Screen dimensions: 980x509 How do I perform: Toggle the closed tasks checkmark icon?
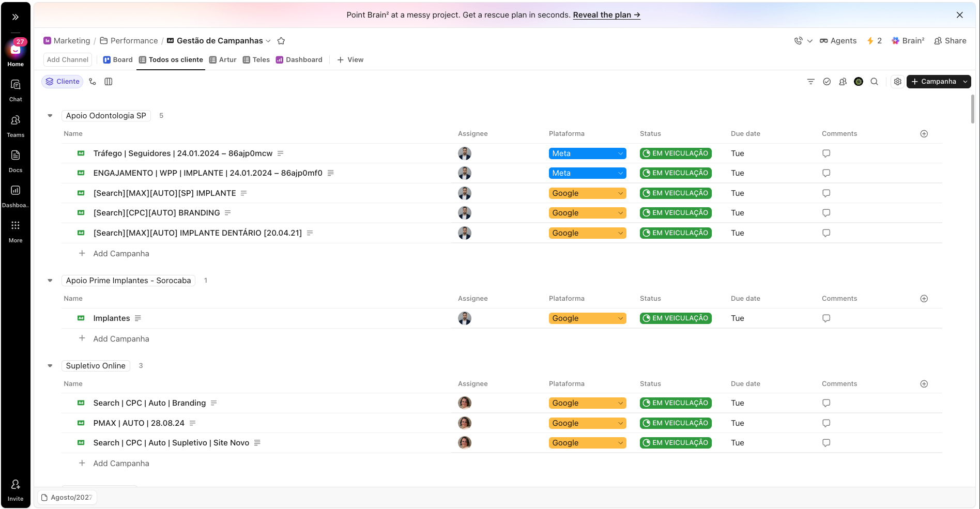pyautogui.click(x=827, y=82)
